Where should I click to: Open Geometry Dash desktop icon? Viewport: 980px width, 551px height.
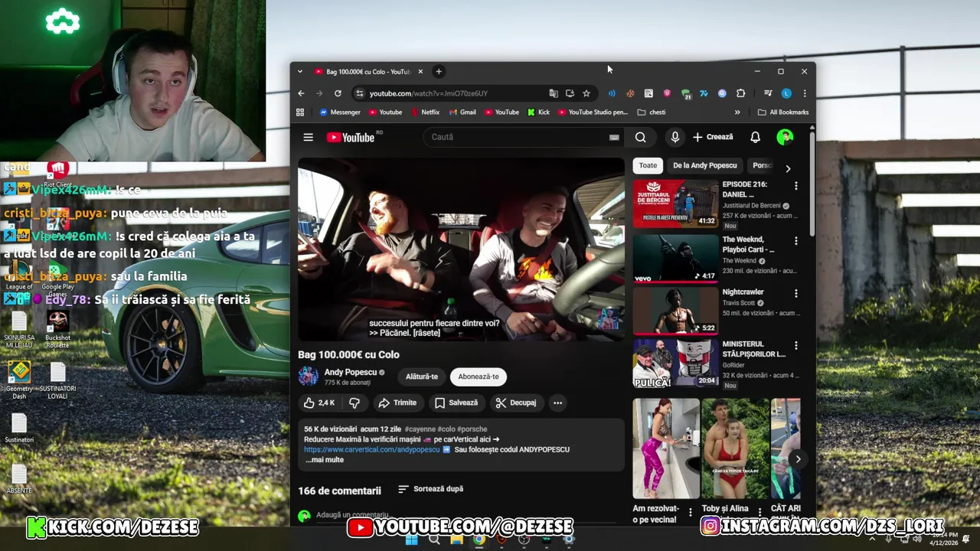[x=19, y=380]
